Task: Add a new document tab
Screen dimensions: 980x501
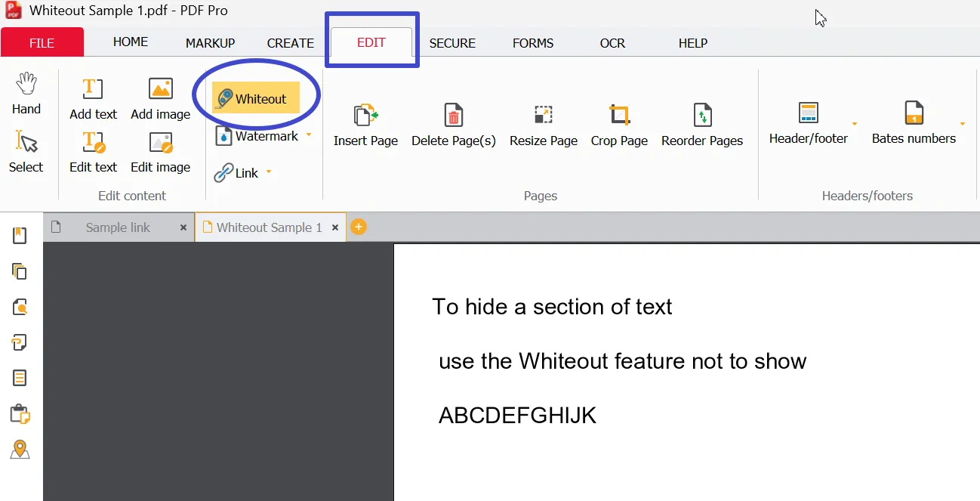Action: pyautogui.click(x=359, y=227)
